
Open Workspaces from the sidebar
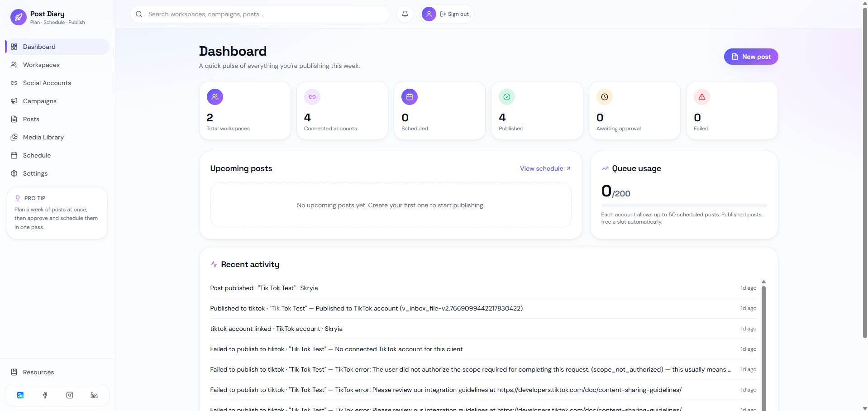(x=57, y=65)
